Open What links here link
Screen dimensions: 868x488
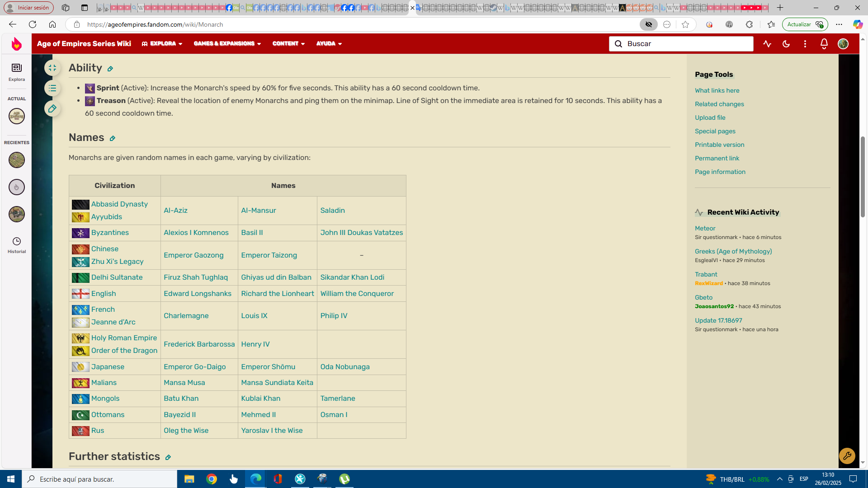(x=717, y=90)
